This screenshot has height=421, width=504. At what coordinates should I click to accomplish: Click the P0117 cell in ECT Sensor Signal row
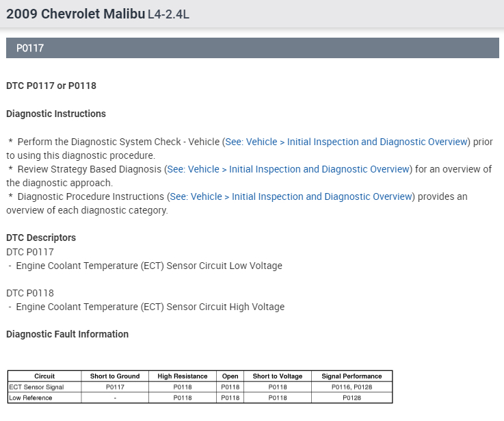115,387
